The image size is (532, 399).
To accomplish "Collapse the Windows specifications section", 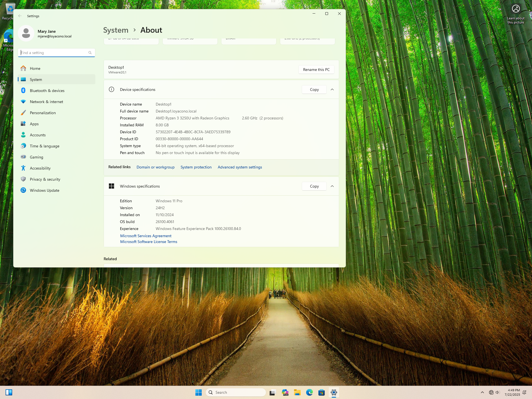I will coord(332,186).
